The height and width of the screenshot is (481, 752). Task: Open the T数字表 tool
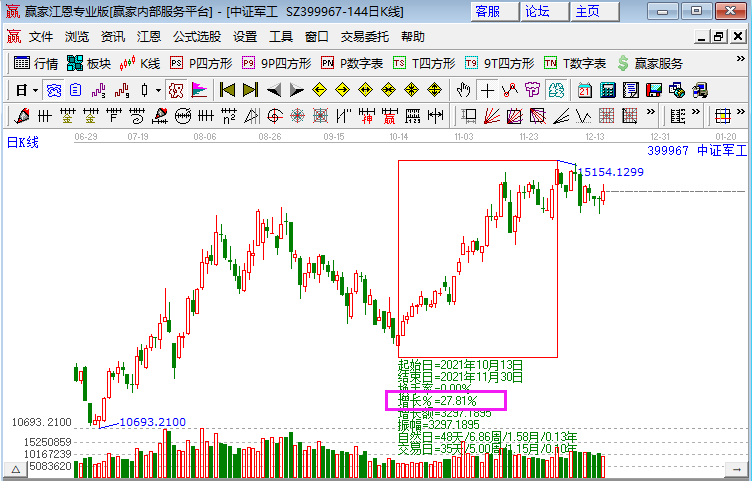click(x=575, y=63)
